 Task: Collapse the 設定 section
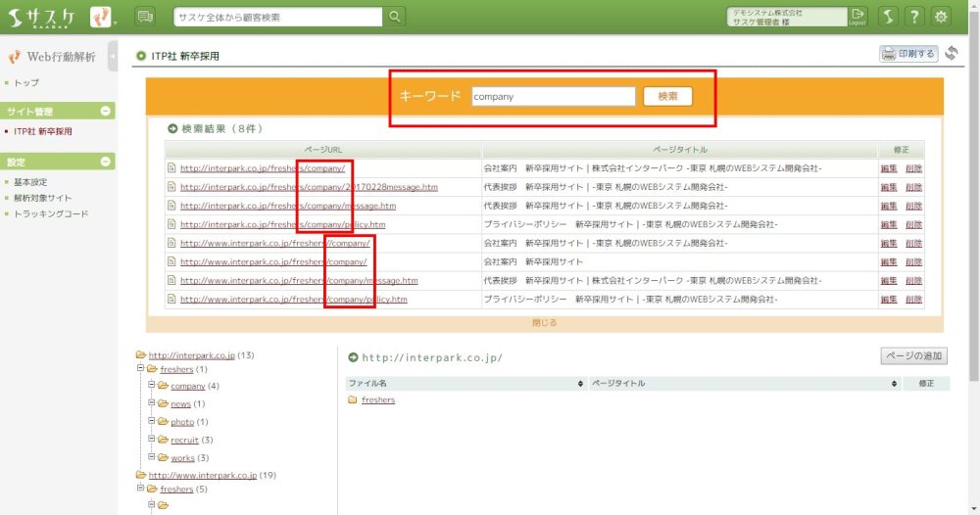106,162
